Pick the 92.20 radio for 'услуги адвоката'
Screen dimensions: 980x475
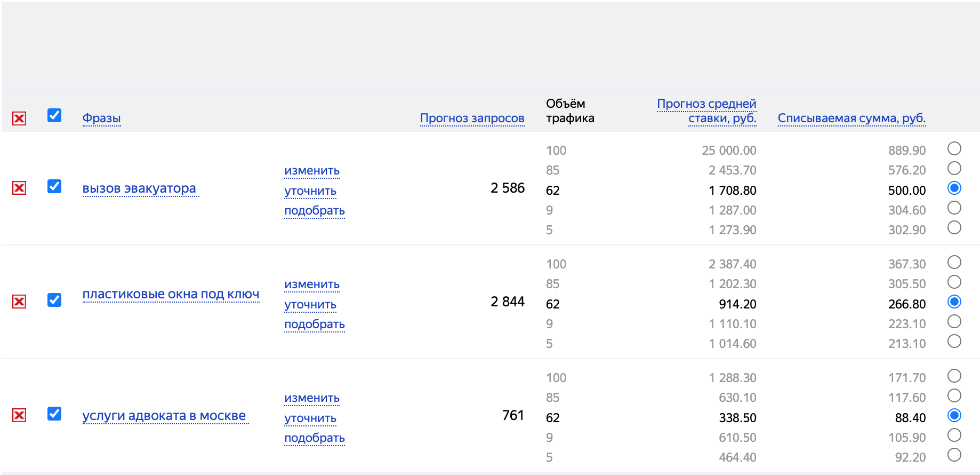click(954, 455)
